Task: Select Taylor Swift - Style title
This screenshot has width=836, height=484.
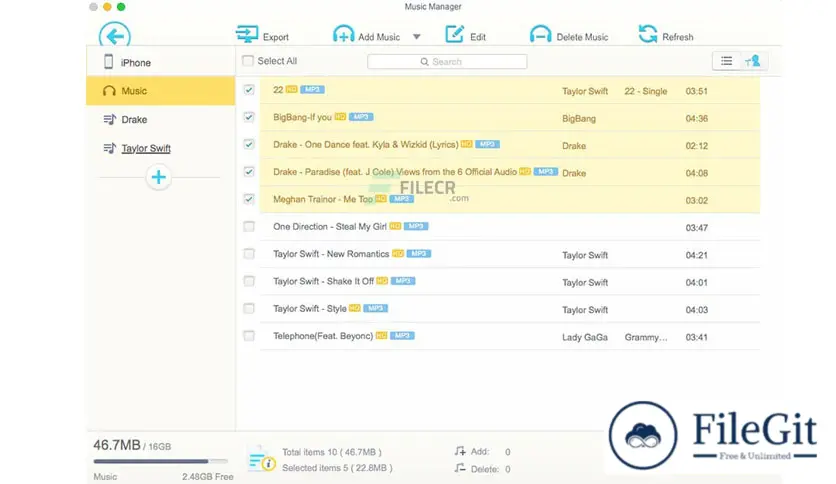Action: [309, 308]
